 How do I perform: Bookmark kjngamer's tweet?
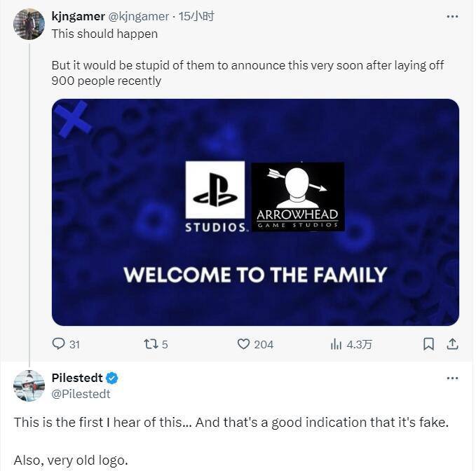(429, 344)
